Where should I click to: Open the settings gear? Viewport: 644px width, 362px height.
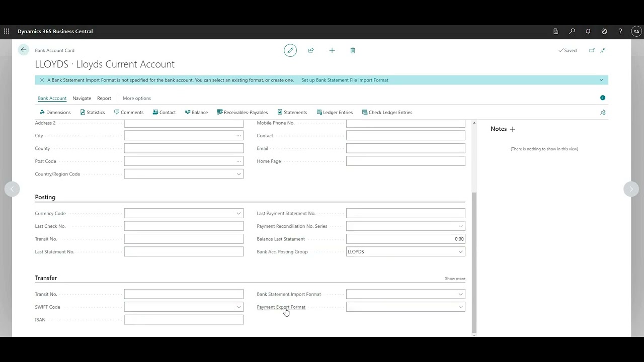604,31
